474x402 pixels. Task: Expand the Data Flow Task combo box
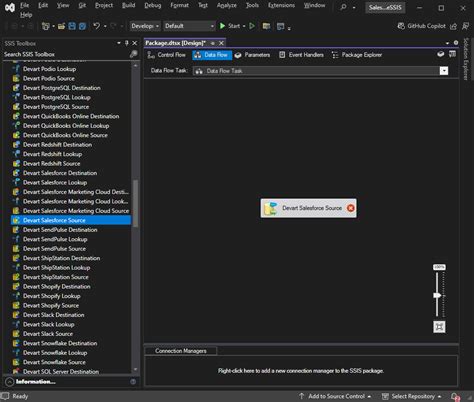point(444,70)
